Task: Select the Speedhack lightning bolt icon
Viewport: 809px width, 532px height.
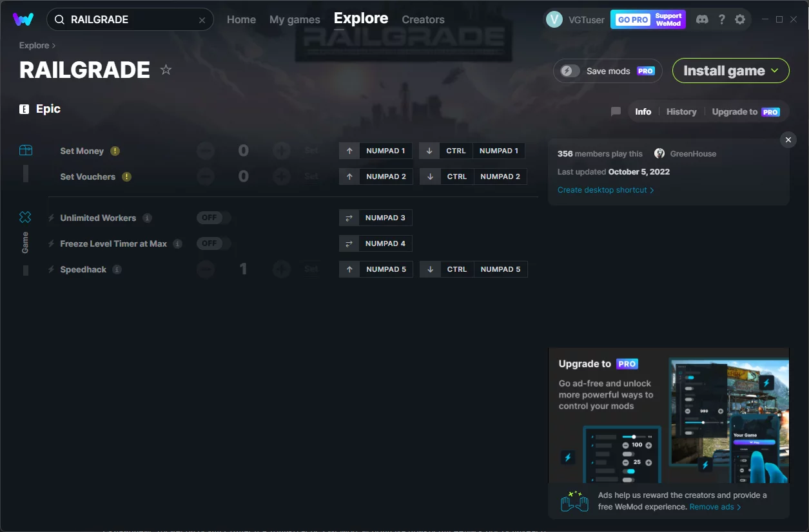Action: [52, 269]
